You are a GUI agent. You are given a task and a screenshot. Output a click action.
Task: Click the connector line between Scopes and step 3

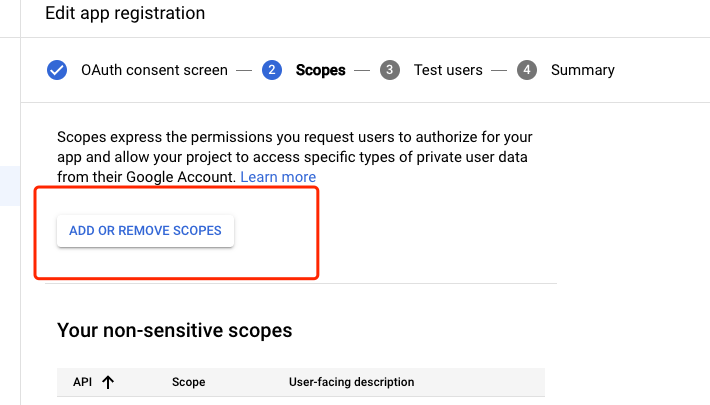click(x=362, y=70)
